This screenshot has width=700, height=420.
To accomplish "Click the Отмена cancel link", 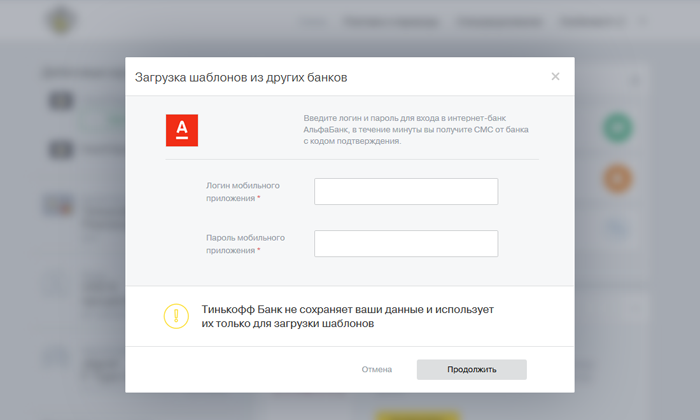I will (377, 370).
